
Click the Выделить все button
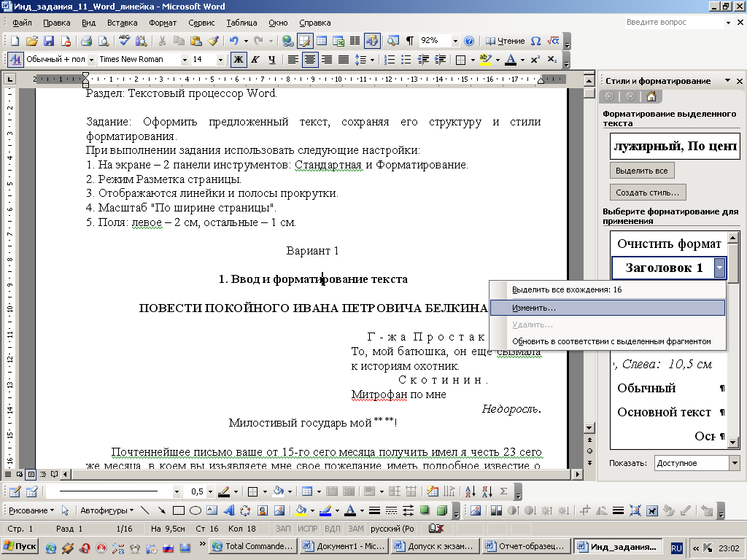[x=642, y=171]
